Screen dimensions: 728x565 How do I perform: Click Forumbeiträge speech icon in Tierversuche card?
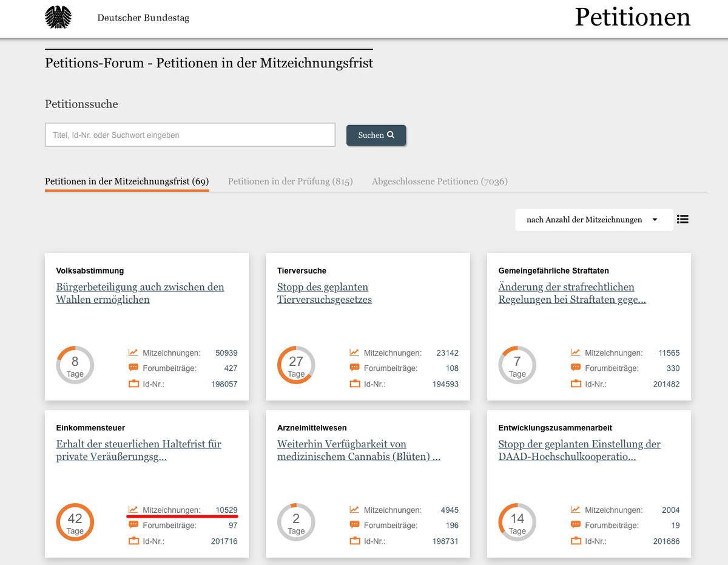point(354,368)
